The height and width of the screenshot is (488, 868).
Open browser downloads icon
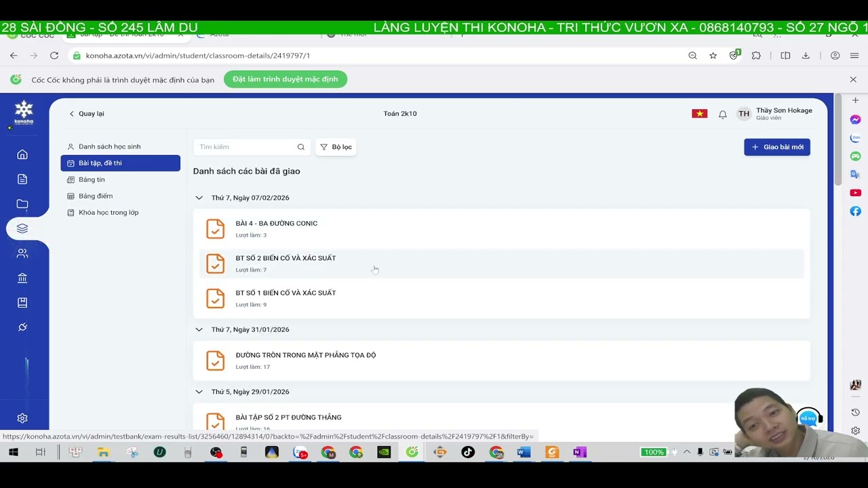[806, 56]
